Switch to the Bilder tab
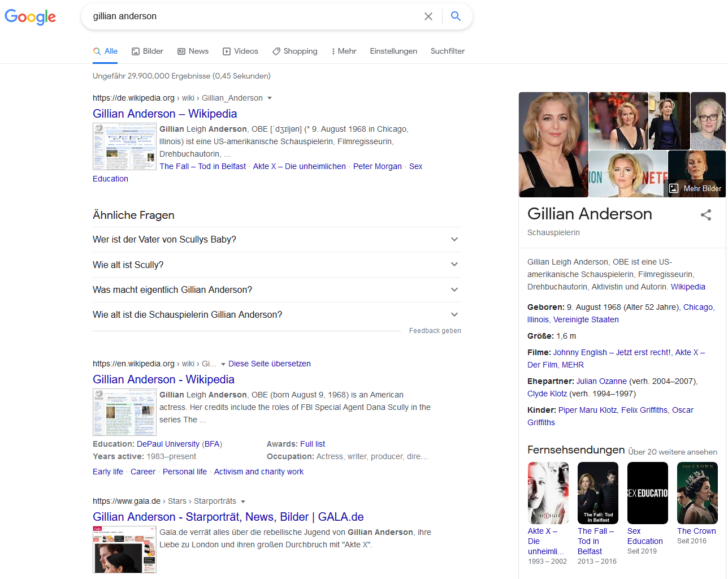 pyautogui.click(x=148, y=51)
